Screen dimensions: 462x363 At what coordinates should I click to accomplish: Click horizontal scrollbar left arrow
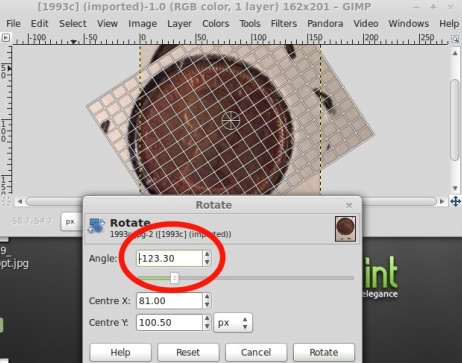[19, 201]
